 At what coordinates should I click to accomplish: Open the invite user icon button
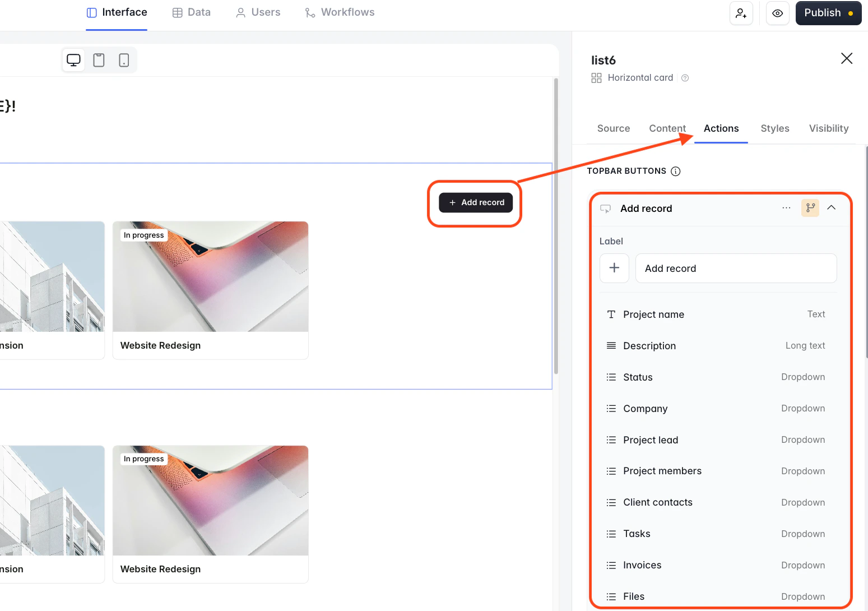click(741, 13)
